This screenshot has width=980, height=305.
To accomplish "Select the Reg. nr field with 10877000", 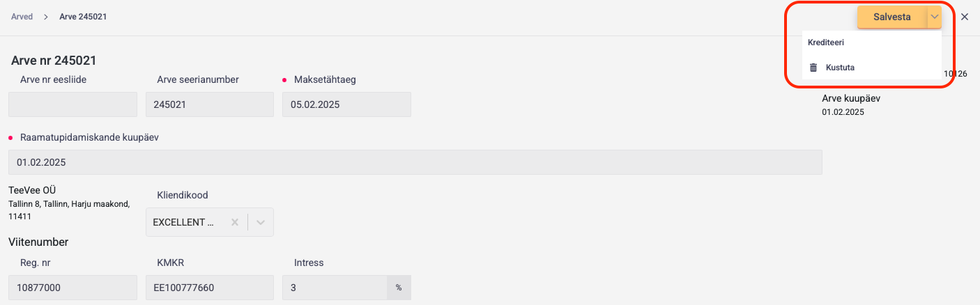I will click(72, 288).
